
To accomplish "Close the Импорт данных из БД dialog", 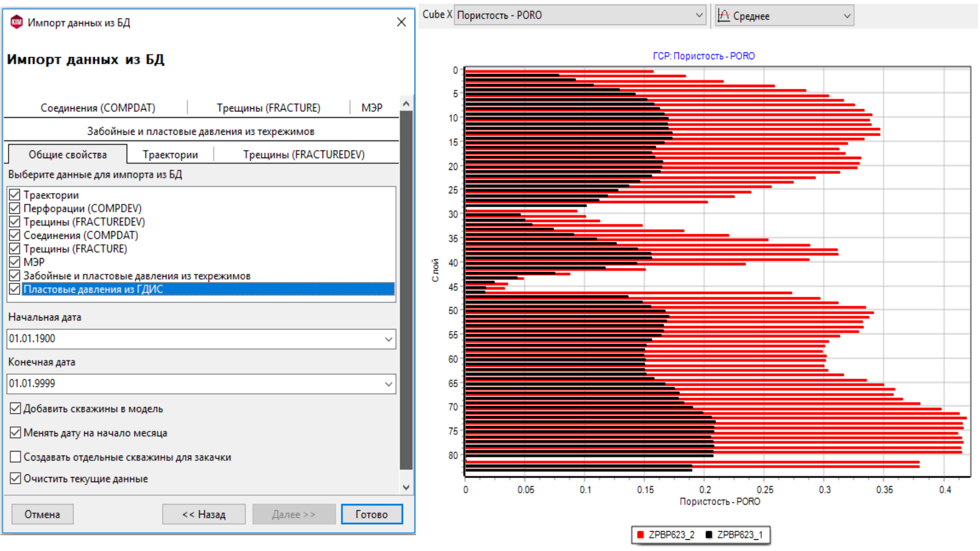I will tap(402, 22).
